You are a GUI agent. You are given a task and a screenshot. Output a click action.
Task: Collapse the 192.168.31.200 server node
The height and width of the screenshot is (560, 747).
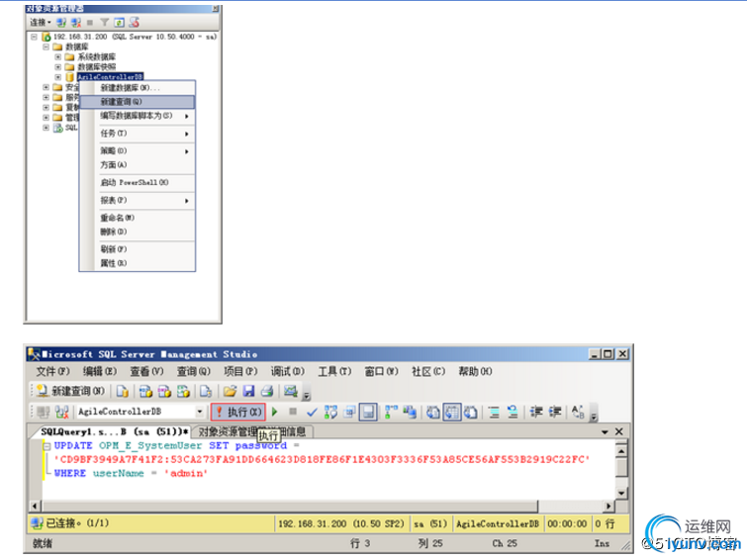point(34,37)
